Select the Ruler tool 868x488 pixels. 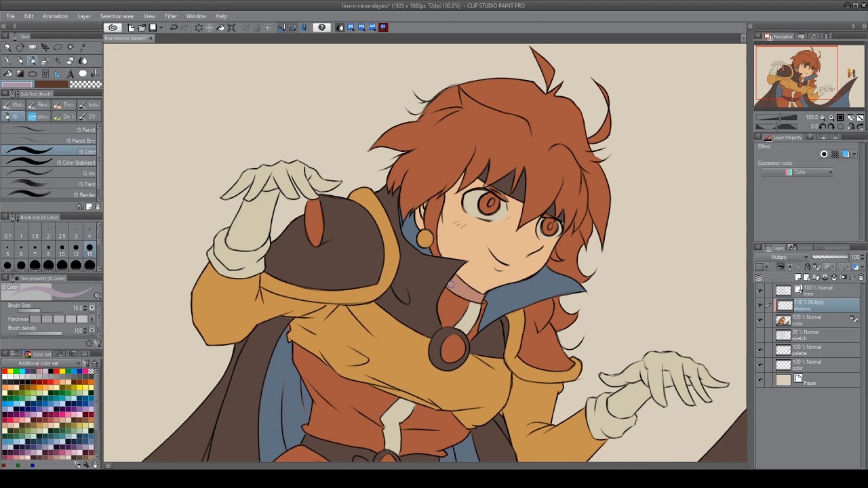coord(58,73)
